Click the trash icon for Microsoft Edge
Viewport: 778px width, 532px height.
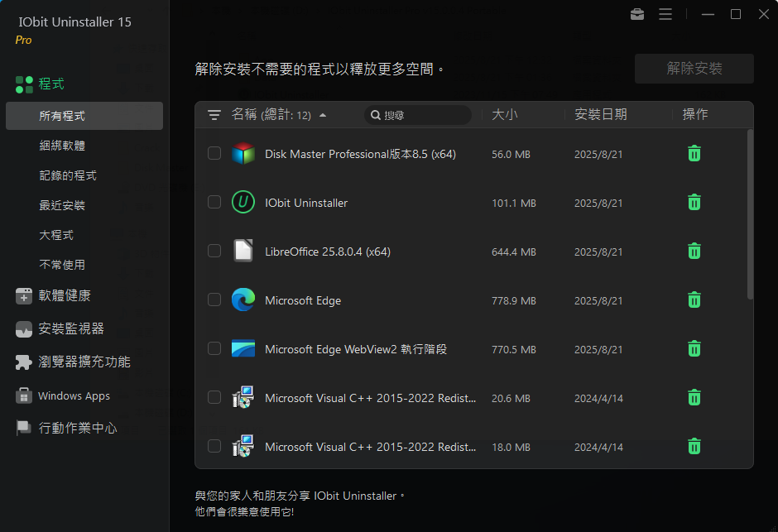694,300
